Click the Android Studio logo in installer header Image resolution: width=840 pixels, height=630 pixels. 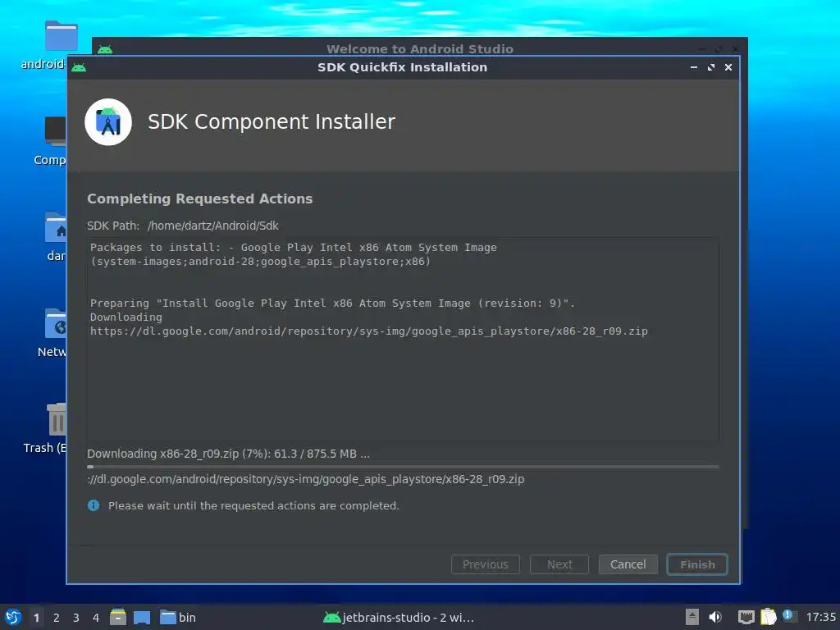[108, 122]
